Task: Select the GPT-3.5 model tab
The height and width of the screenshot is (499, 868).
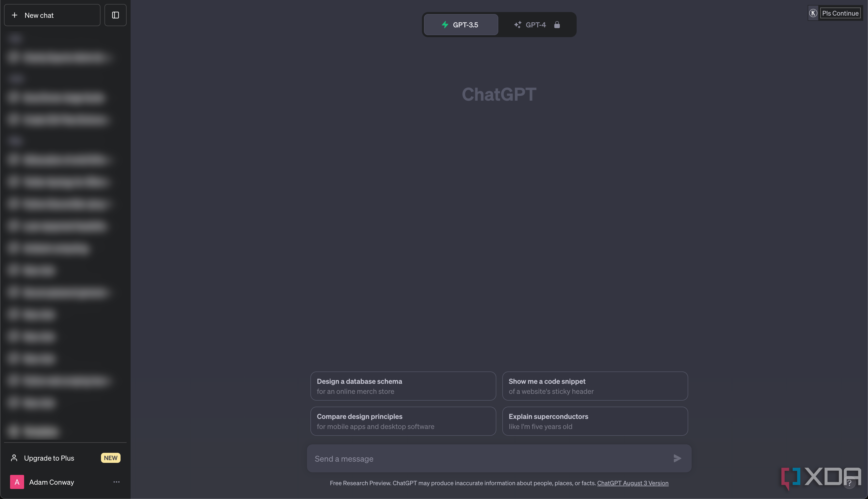Action: click(x=461, y=25)
